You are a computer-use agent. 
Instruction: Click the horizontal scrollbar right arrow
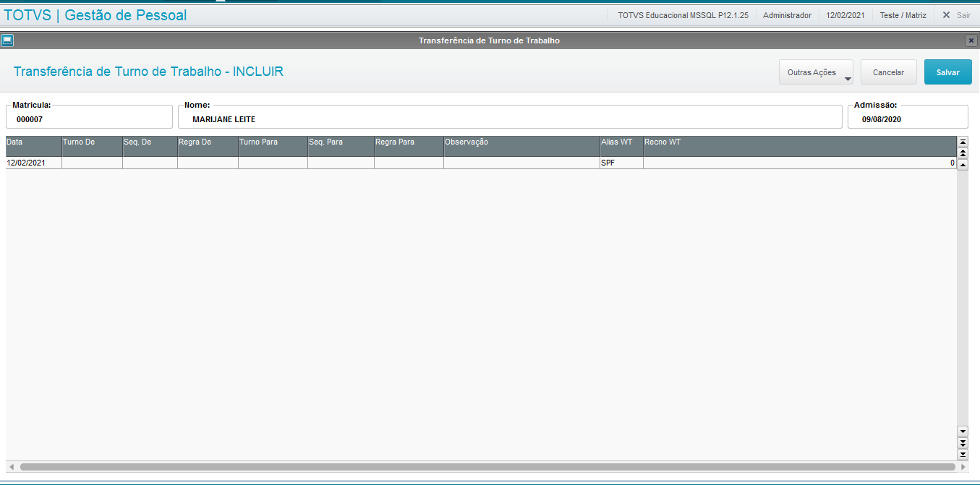(963, 467)
